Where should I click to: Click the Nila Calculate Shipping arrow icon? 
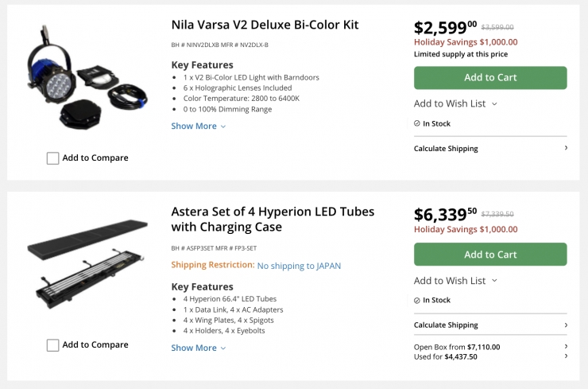566,148
